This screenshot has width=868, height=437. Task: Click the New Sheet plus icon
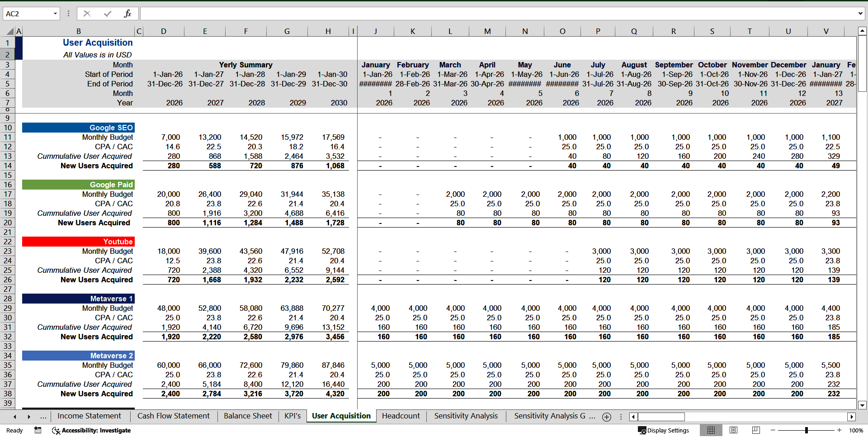(x=607, y=417)
